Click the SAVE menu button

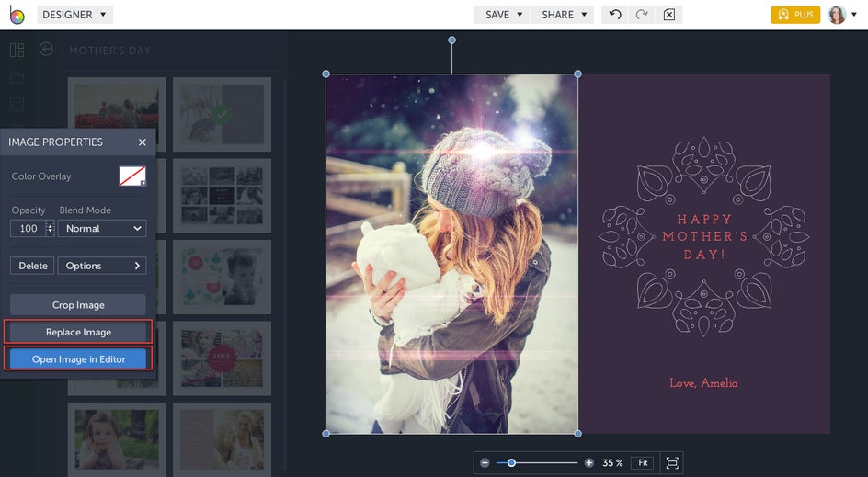click(x=502, y=15)
